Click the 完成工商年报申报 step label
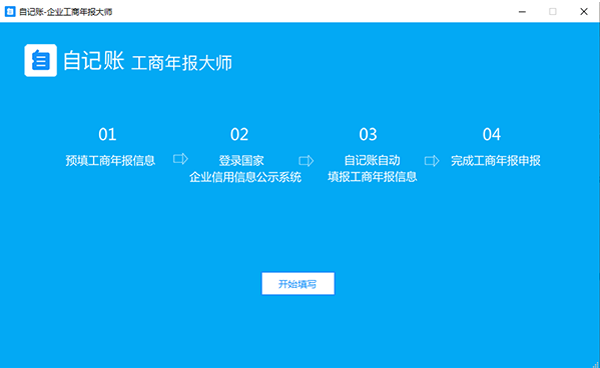The height and width of the screenshot is (368, 600). [496, 160]
